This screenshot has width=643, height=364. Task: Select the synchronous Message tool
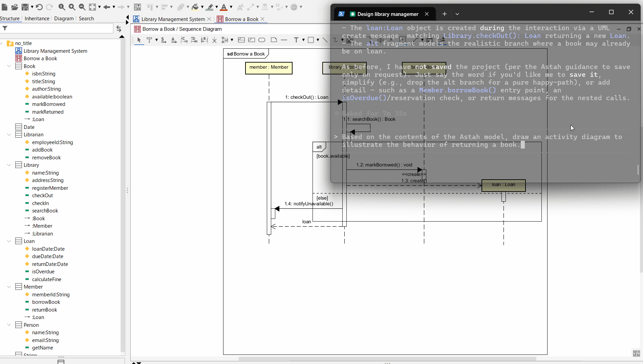(164, 40)
